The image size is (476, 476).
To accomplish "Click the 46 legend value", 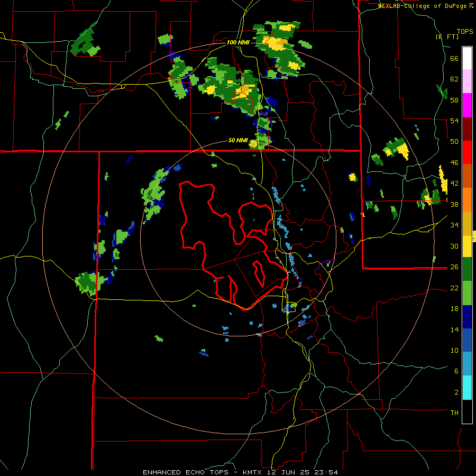I will click(454, 163).
